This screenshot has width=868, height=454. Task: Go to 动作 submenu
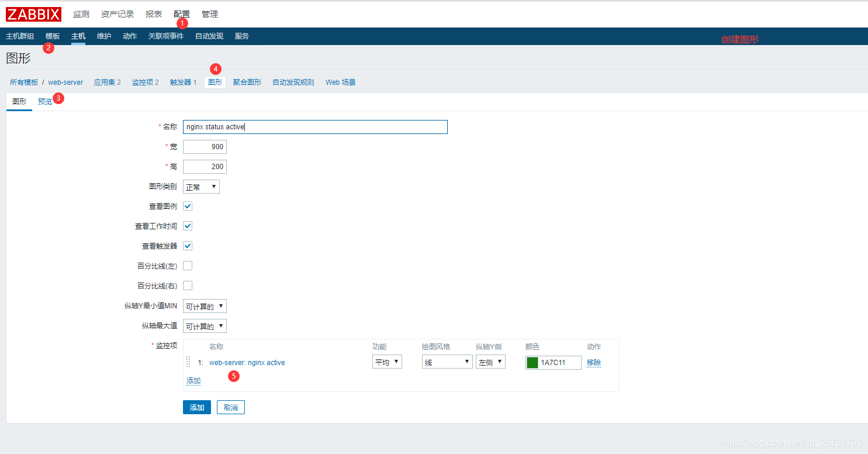tap(130, 36)
